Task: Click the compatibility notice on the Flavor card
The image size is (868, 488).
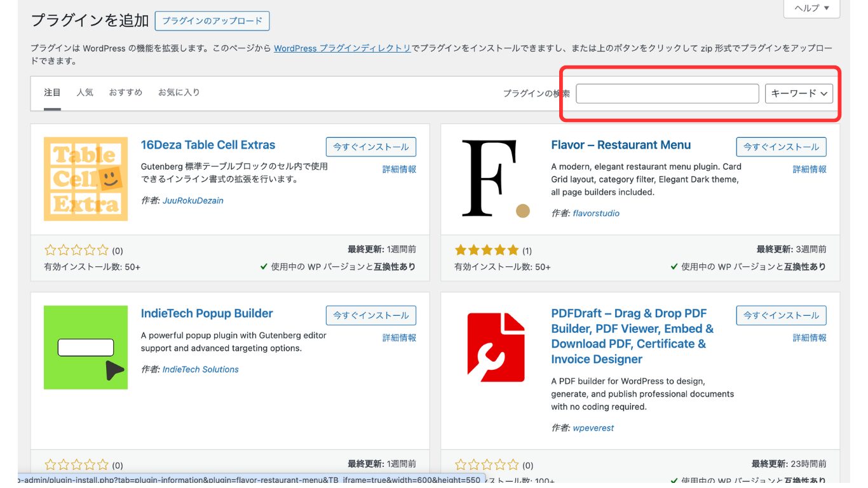Action: [x=749, y=267]
